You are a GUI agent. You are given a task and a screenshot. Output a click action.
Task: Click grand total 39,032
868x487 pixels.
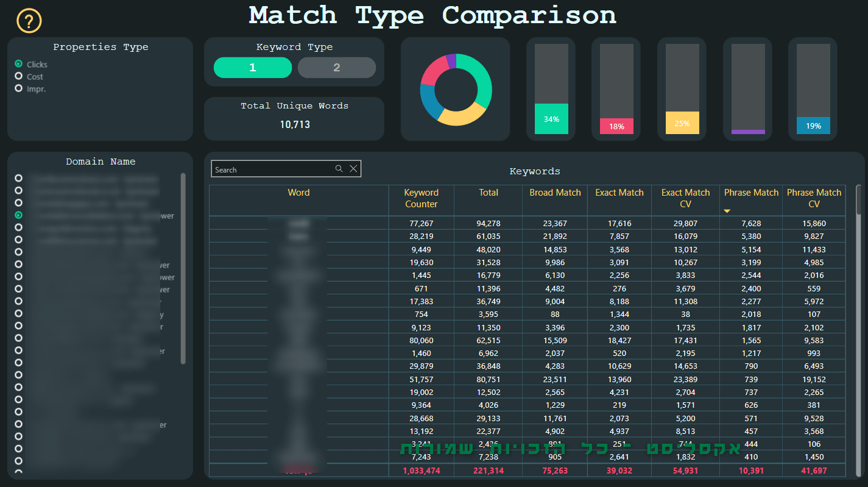619,471
